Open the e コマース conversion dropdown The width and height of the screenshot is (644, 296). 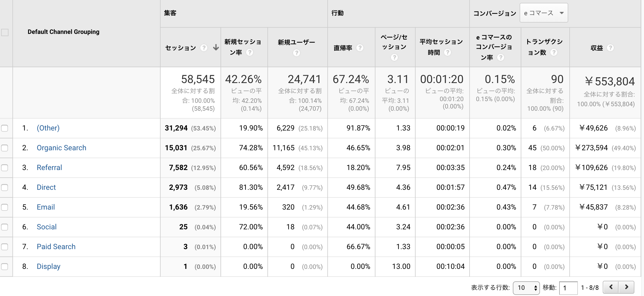pos(544,13)
